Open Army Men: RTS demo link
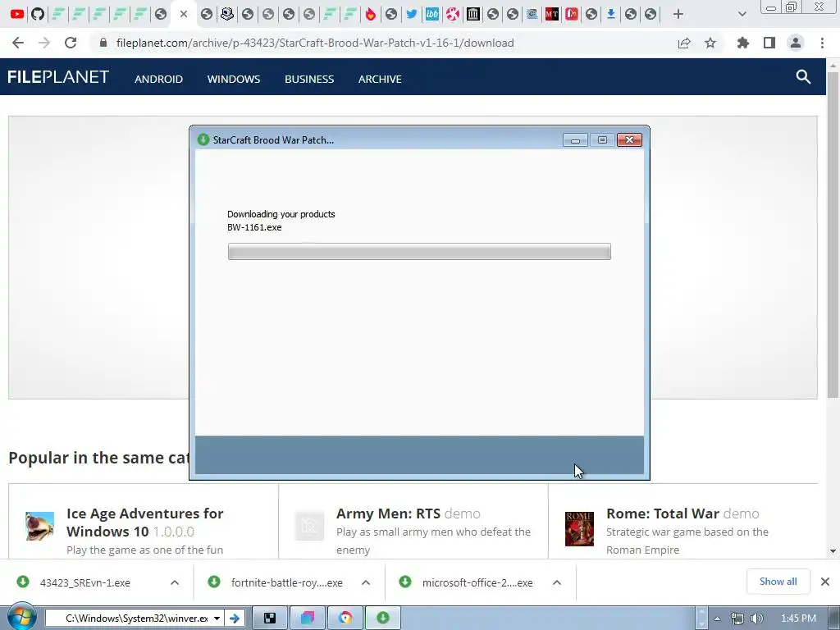Viewport: 840px width, 630px height. 409,514
